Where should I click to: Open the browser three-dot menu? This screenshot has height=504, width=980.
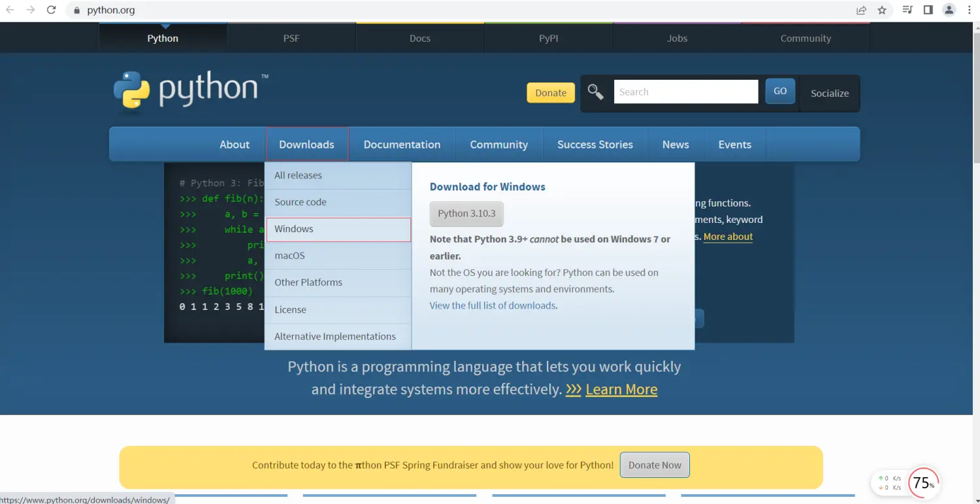coord(970,10)
